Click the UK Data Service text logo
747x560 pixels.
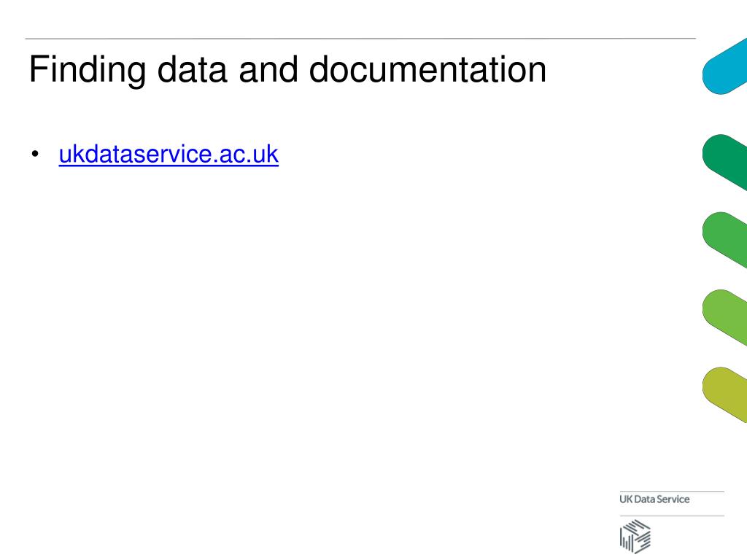click(654, 499)
